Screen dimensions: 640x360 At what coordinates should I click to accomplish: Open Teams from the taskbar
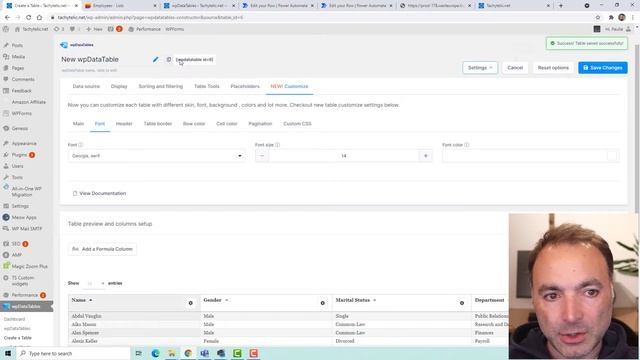pos(204,353)
